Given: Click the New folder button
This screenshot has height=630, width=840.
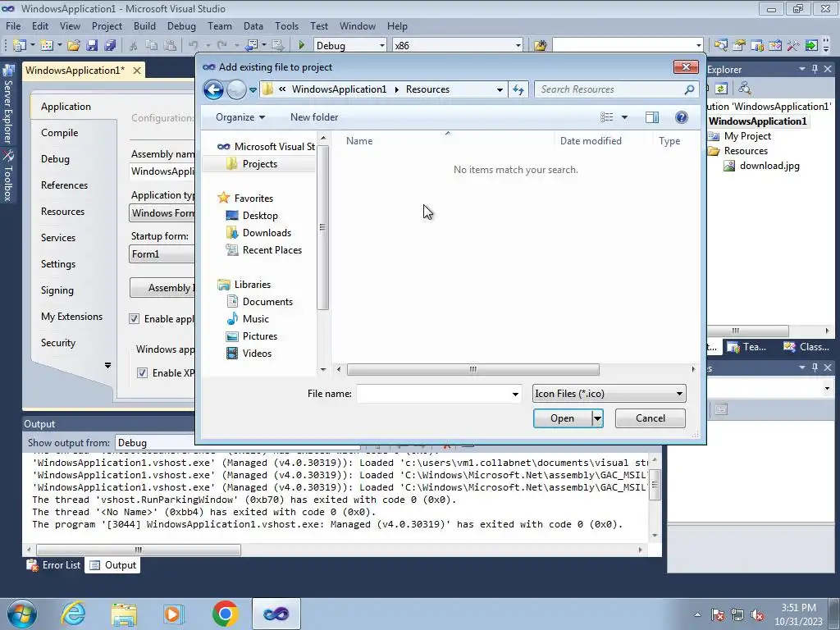Looking at the screenshot, I should 314,117.
